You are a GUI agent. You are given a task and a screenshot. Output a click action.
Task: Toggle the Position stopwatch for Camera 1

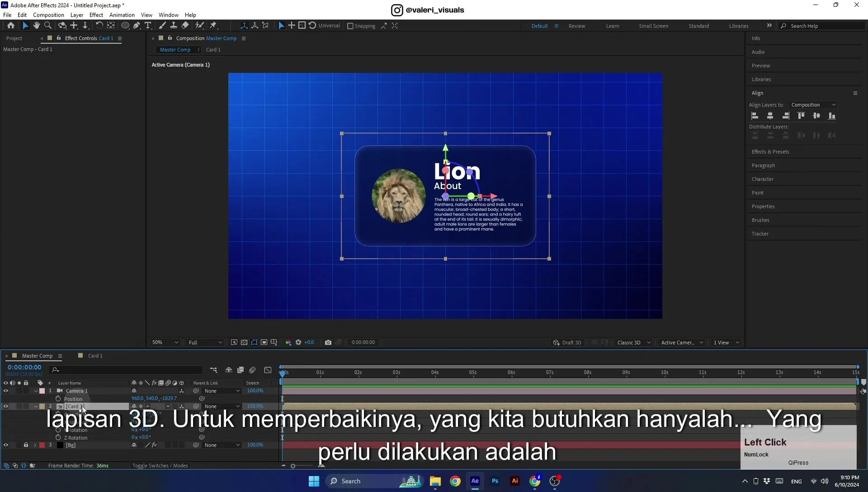[x=58, y=398]
